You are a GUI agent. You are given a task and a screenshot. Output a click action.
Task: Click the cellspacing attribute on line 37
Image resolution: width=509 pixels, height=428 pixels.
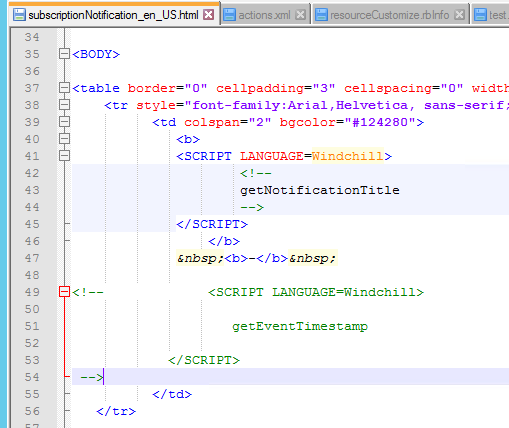[x=388, y=88]
